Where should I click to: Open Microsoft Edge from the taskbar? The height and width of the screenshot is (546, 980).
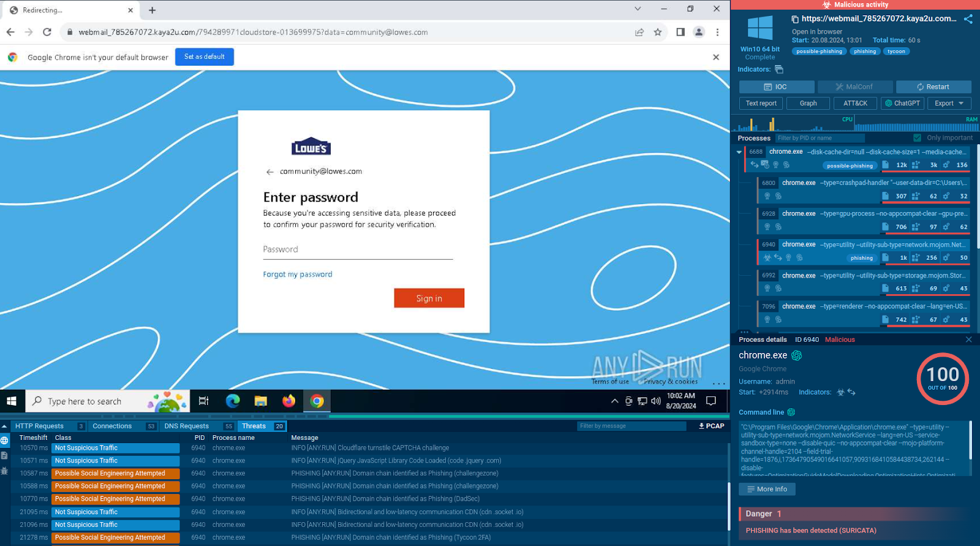[233, 401]
